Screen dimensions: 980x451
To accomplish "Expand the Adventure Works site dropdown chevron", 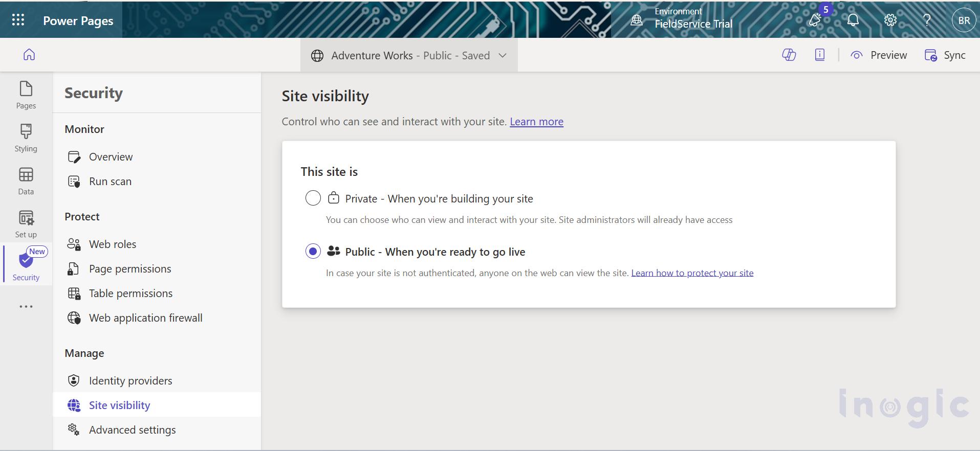I will coord(503,55).
